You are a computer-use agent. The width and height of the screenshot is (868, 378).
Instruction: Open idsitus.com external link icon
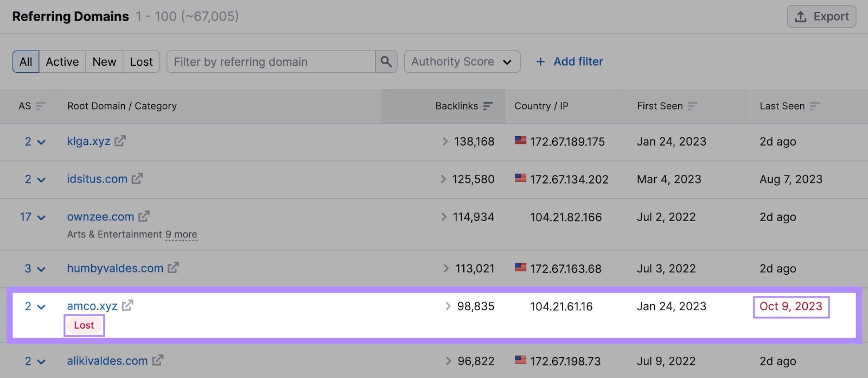tap(137, 179)
